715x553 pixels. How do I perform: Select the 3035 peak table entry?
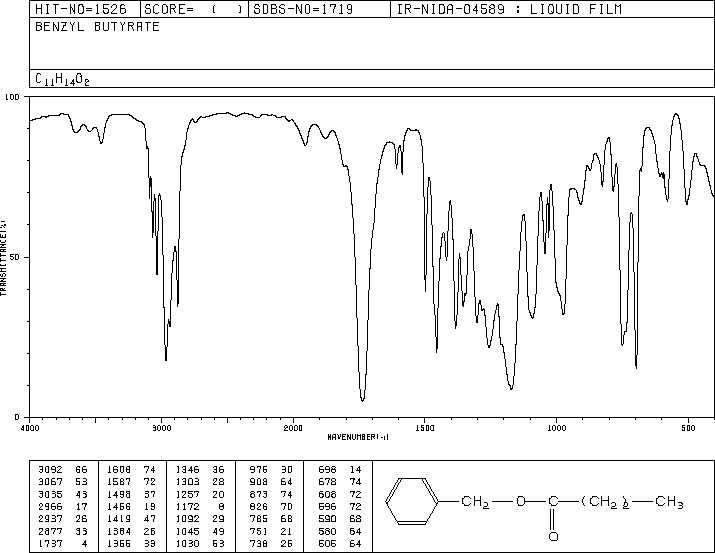pos(63,494)
